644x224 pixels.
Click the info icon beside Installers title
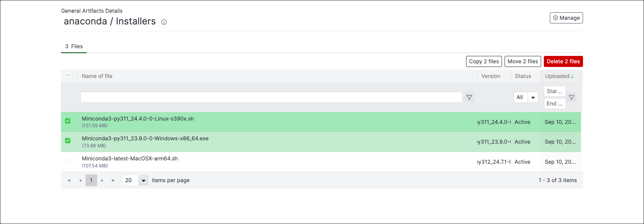164,22
